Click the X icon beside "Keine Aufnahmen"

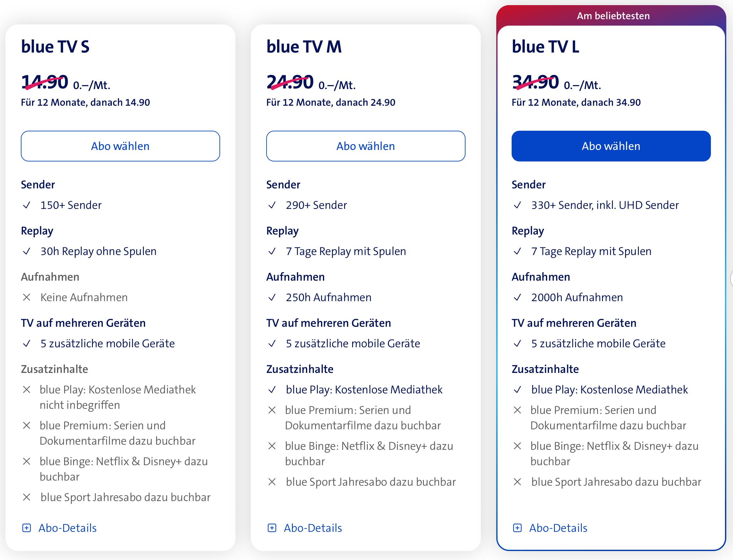click(27, 297)
